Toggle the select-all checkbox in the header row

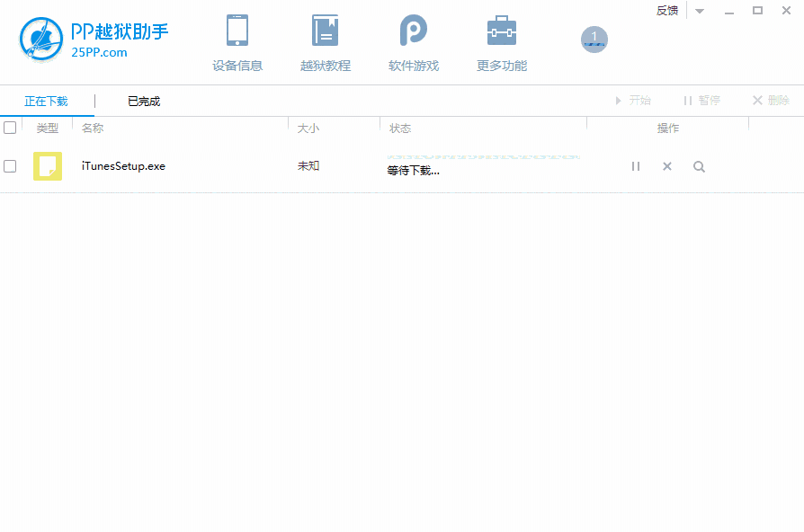[11, 127]
